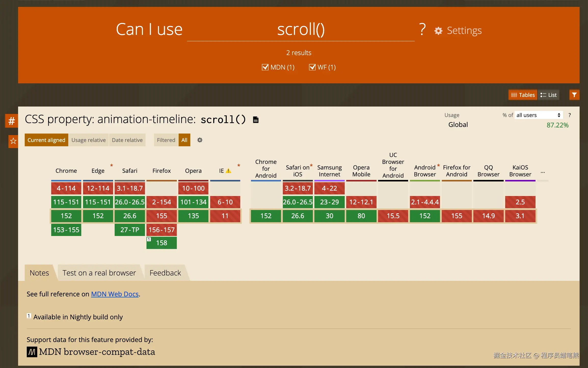Click the 87.22% global usage value

[x=557, y=125]
